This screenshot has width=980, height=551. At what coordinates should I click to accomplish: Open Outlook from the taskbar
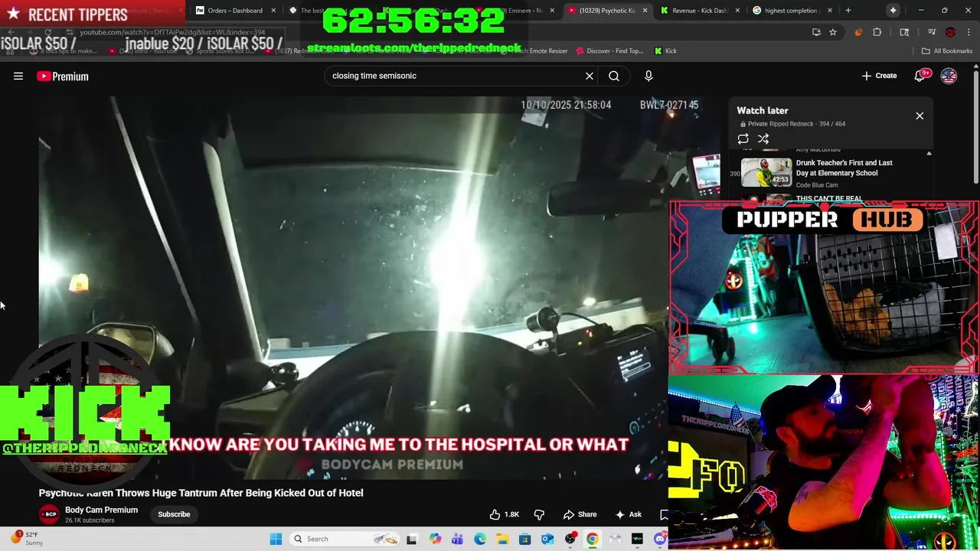click(x=547, y=539)
